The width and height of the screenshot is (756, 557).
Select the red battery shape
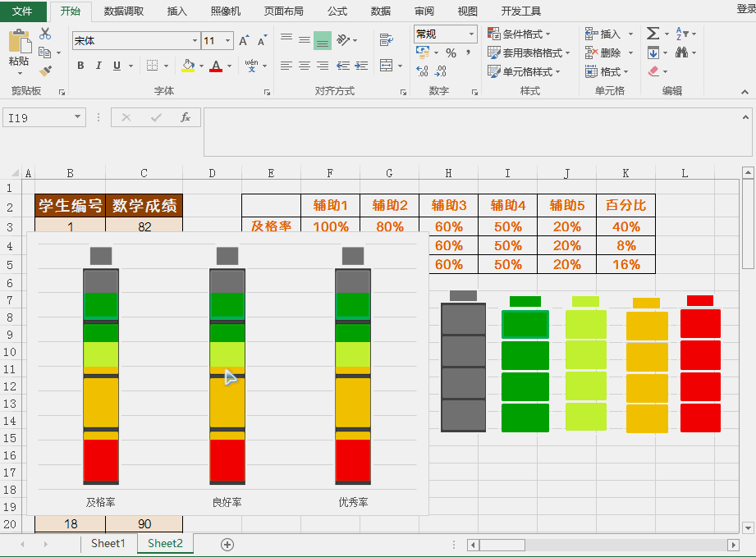click(700, 363)
